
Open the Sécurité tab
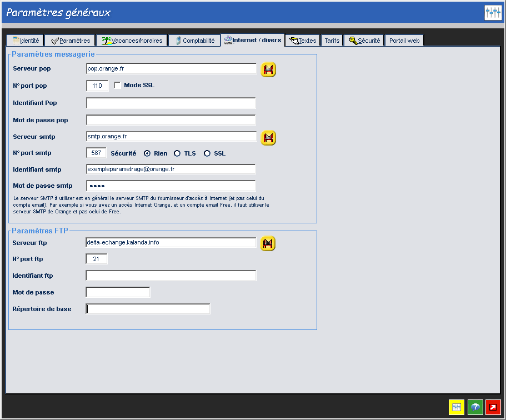[364, 41]
